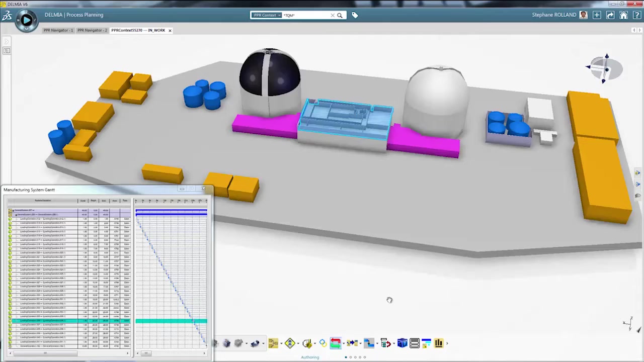Viewport: 644px width, 362px height.
Task: Select the yellow diamond tool icon
Action: tap(290, 343)
